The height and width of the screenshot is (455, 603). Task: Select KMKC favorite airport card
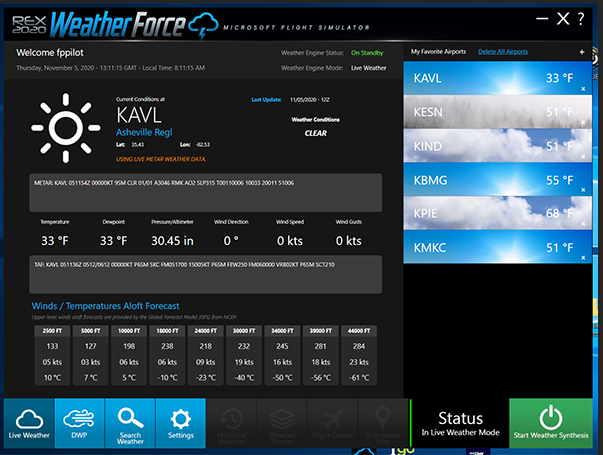point(497,247)
